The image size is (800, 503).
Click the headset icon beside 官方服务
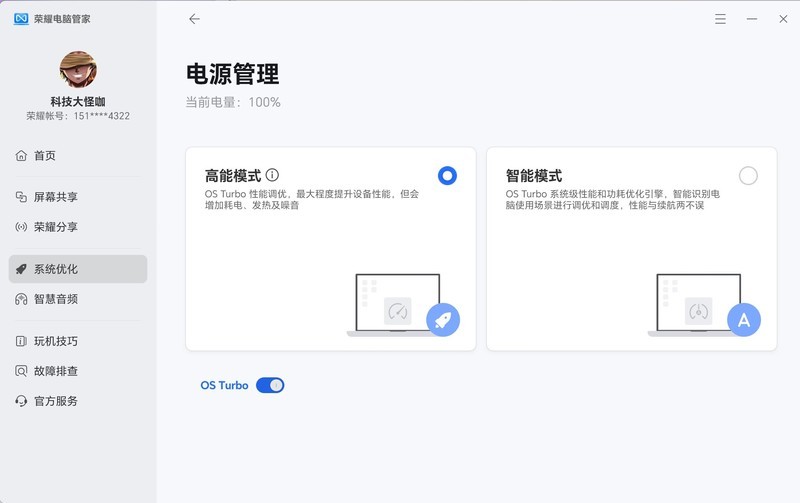tap(21, 401)
